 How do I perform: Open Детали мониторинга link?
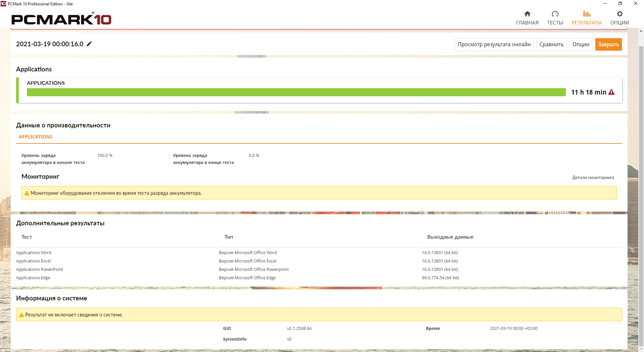click(x=593, y=177)
